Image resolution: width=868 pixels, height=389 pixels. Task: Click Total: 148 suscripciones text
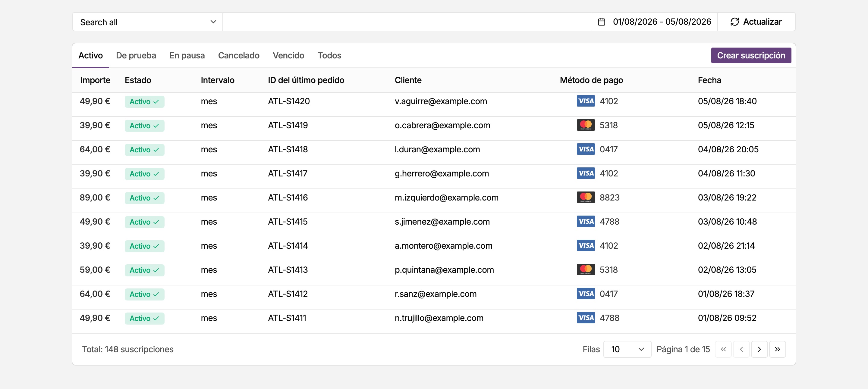[x=128, y=349]
